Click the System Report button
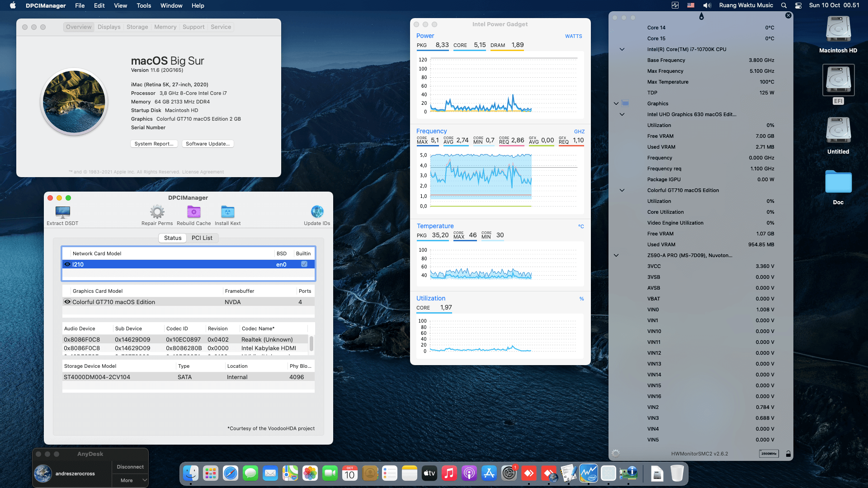 coord(154,144)
